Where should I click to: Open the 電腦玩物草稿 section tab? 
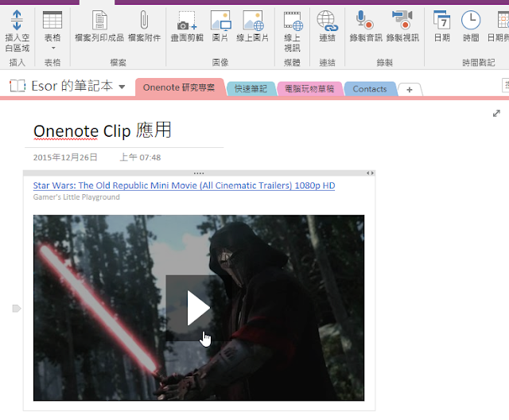309,88
